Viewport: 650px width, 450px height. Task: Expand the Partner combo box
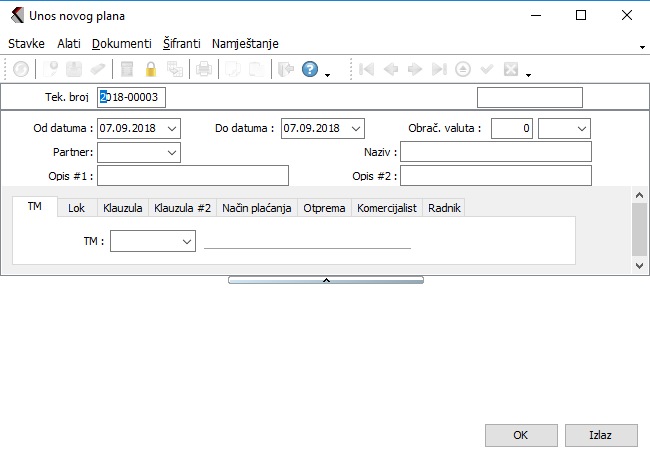click(172, 152)
